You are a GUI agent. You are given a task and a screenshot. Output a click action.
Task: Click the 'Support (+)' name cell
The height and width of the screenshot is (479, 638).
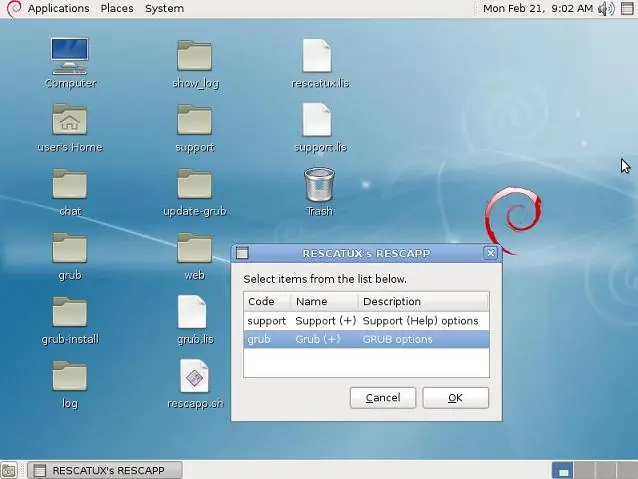pos(326,321)
